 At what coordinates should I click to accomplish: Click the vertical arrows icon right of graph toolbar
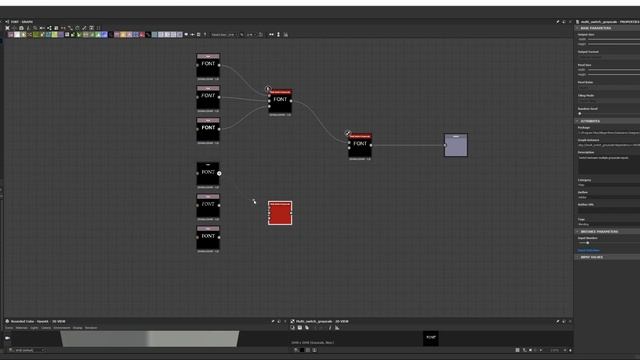(x=278, y=35)
